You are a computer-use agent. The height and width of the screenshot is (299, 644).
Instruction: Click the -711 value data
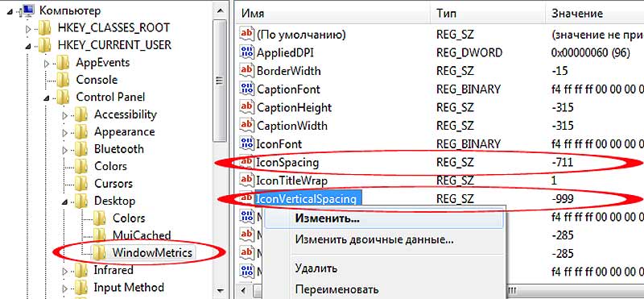(563, 162)
